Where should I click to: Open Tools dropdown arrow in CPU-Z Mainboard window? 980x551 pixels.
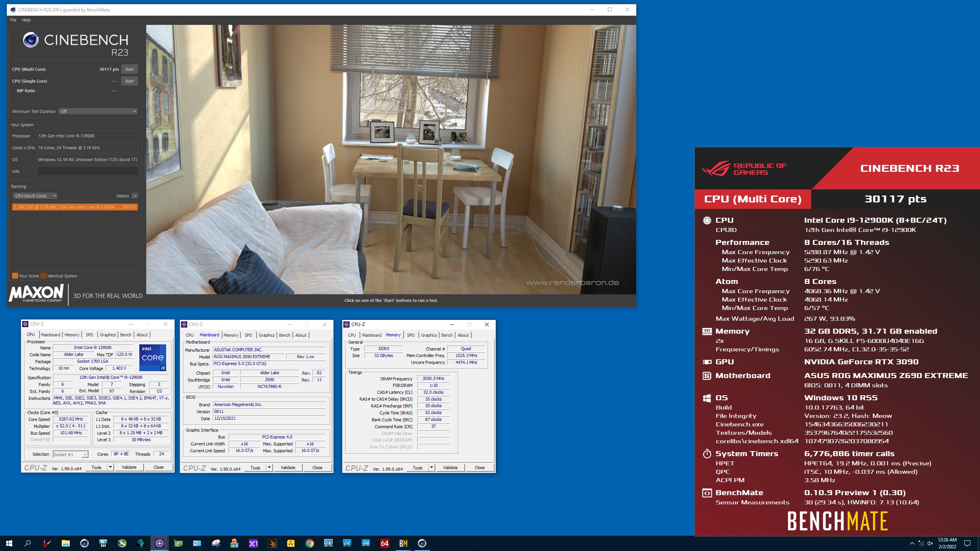269,468
